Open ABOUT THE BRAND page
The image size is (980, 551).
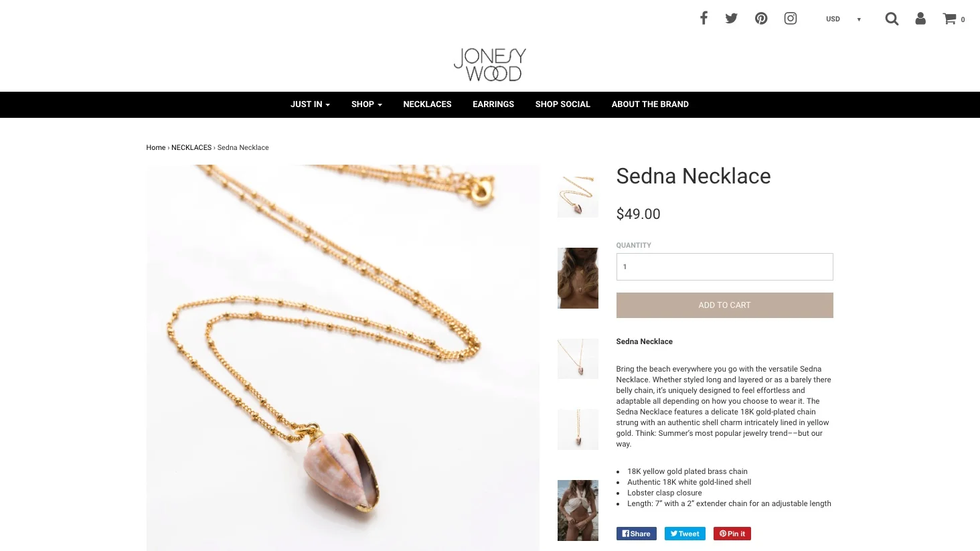point(650,104)
